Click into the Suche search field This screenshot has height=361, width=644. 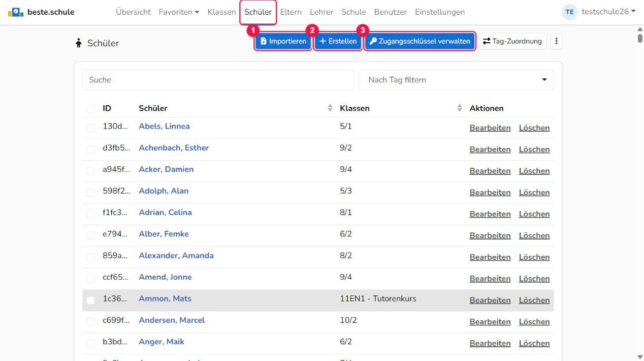(218, 80)
